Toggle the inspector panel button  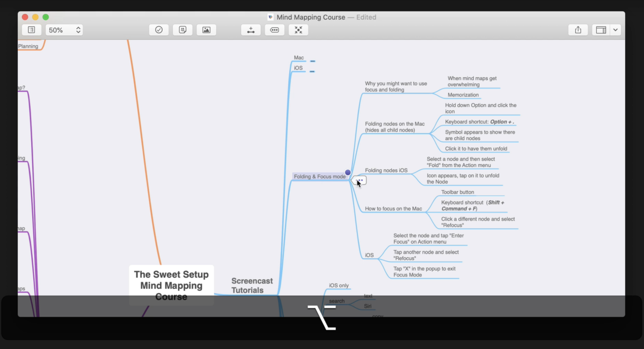(601, 30)
